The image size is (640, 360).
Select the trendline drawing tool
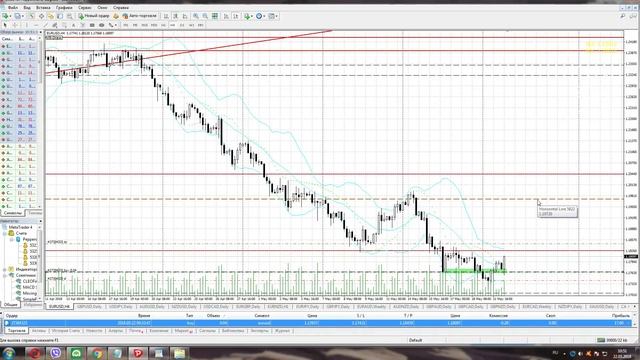click(x=46, y=25)
